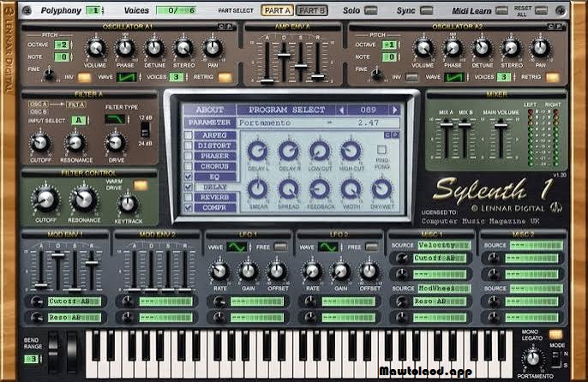Click the Solo button

(370, 10)
